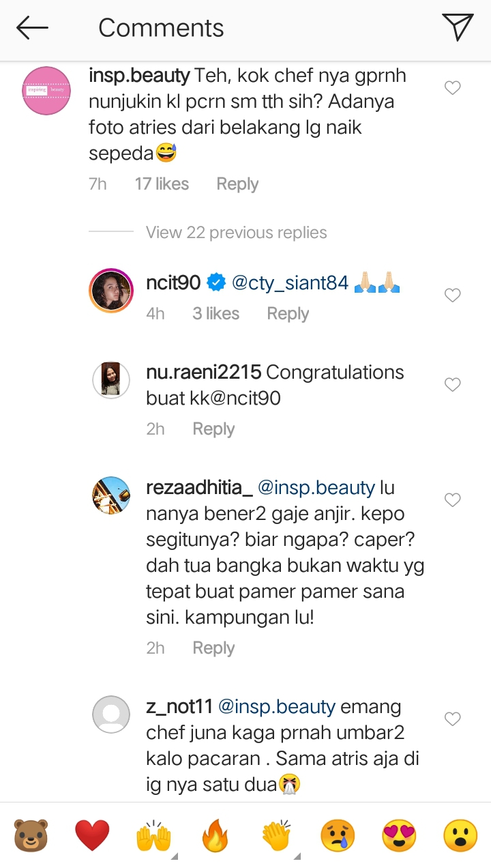Like the ncit90 reply

(453, 295)
